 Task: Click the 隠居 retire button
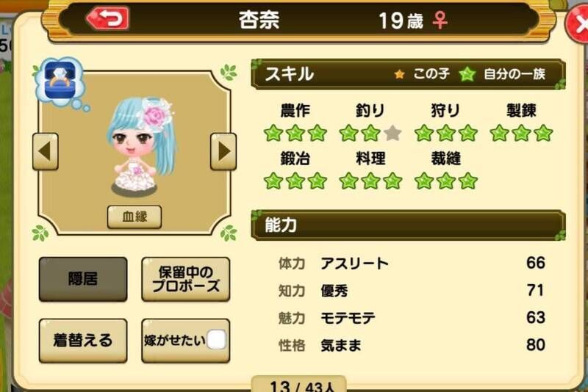pos(83,279)
